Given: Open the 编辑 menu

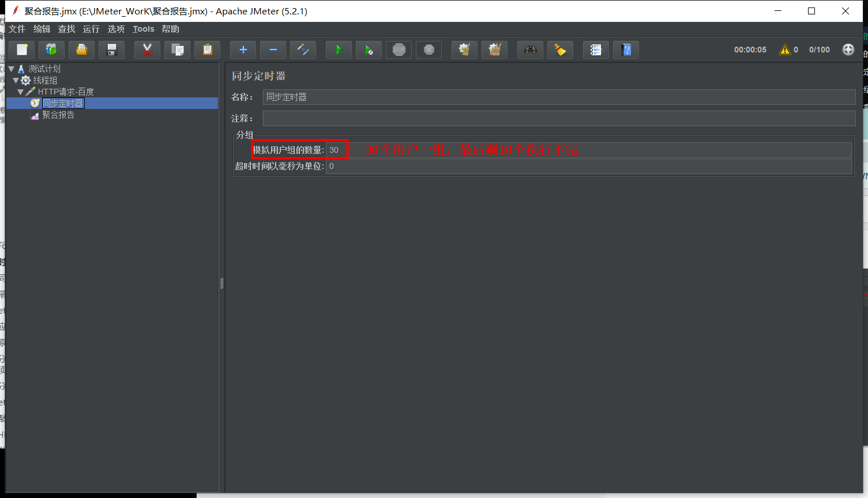Looking at the screenshot, I should [42, 29].
